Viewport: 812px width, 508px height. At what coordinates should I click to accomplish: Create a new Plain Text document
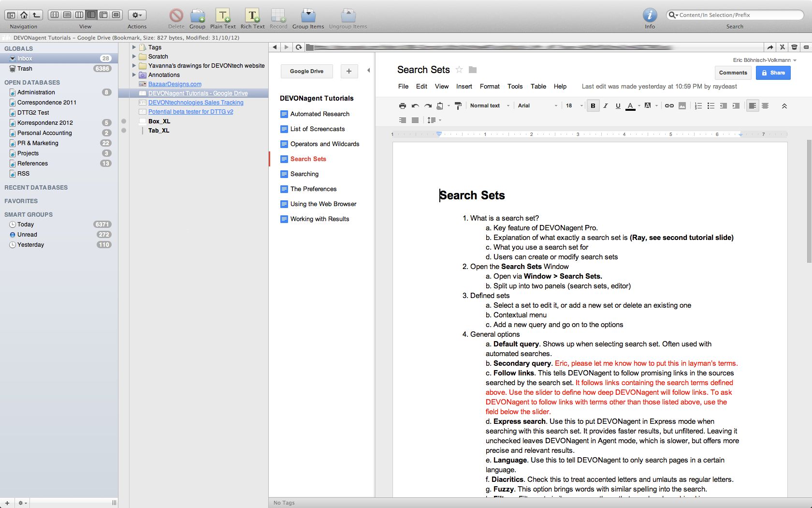pyautogui.click(x=223, y=15)
